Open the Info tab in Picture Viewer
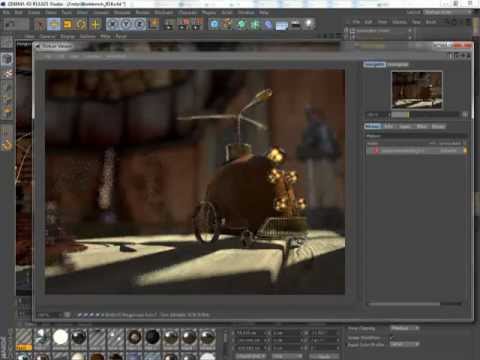480x360 pixels. tap(388, 126)
